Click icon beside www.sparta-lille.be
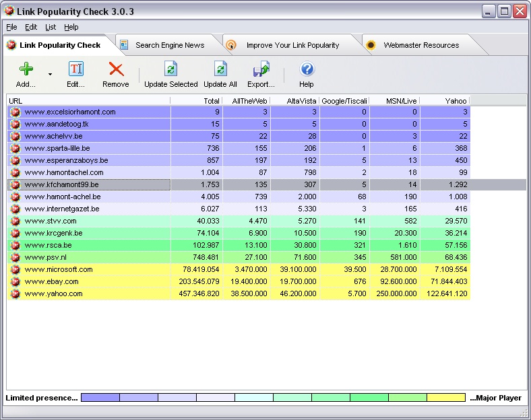The height and width of the screenshot is (420, 531). (x=15, y=148)
